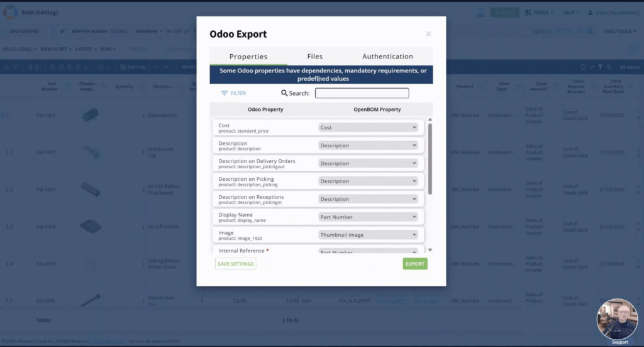The height and width of the screenshot is (347, 644).
Task: Click the swap arrows icon near 15 items
Action: [x=592, y=67]
